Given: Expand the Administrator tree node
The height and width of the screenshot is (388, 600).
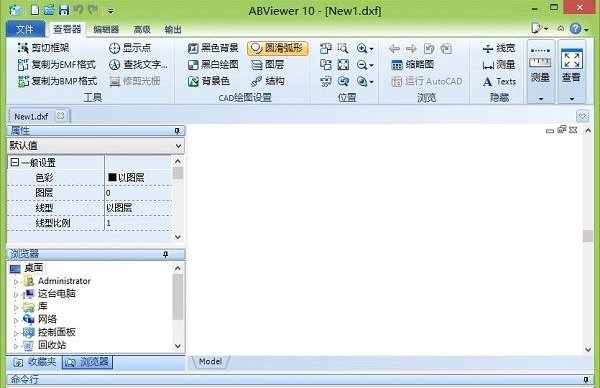Looking at the screenshot, I should tap(16, 282).
